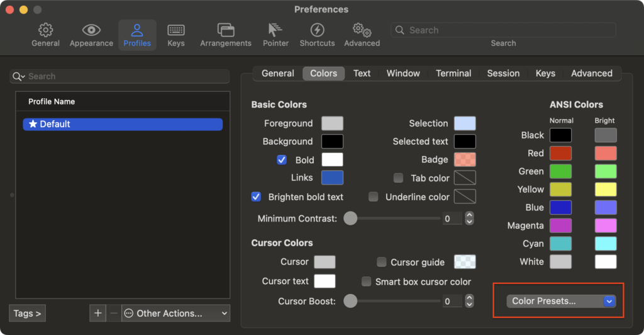Open the Color Presets dropdown
644x335 pixels.
(561, 301)
